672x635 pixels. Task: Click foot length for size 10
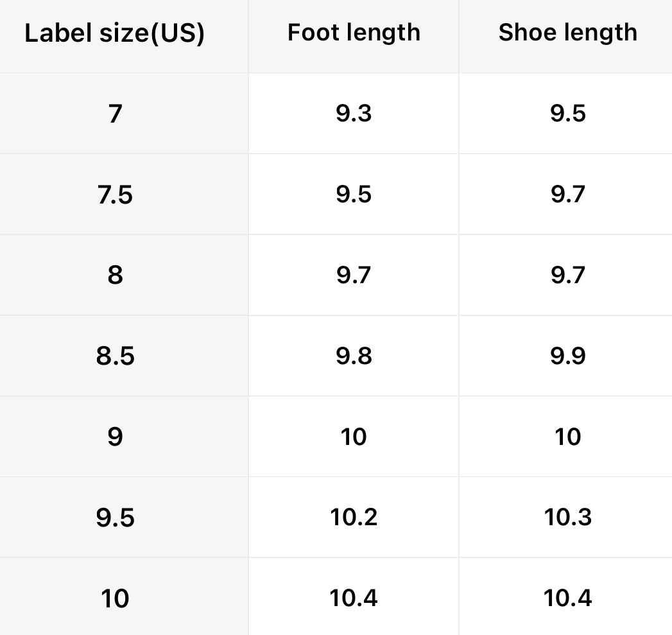(354, 598)
